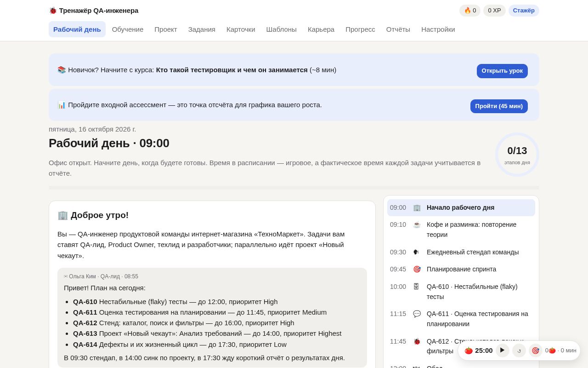Click the speech bubble icon at 11:15
The width and height of the screenshot is (588, 368).
click(x=417, y=314)
